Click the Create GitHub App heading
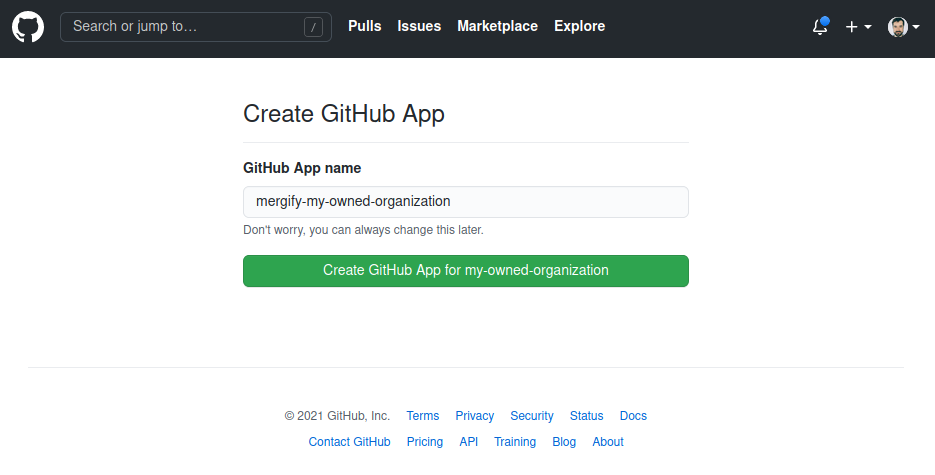935x475 pixels. [x=344, y=114]
